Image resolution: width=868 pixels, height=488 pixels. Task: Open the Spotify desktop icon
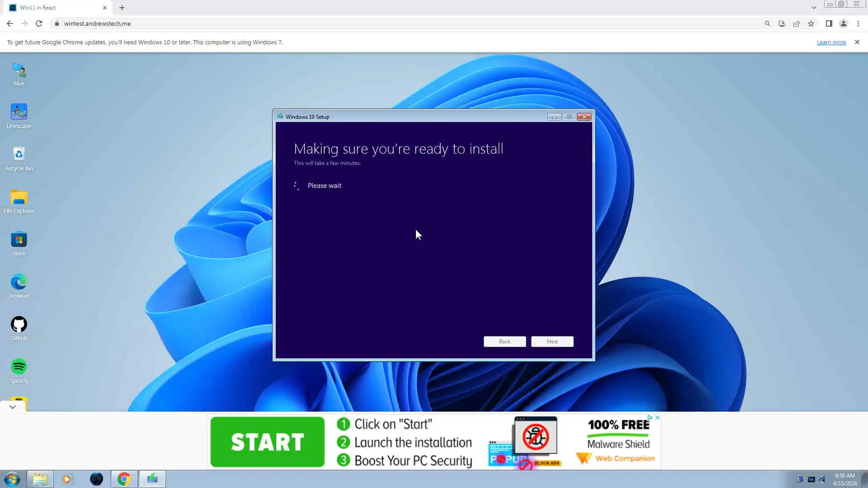tap(19, 367)
